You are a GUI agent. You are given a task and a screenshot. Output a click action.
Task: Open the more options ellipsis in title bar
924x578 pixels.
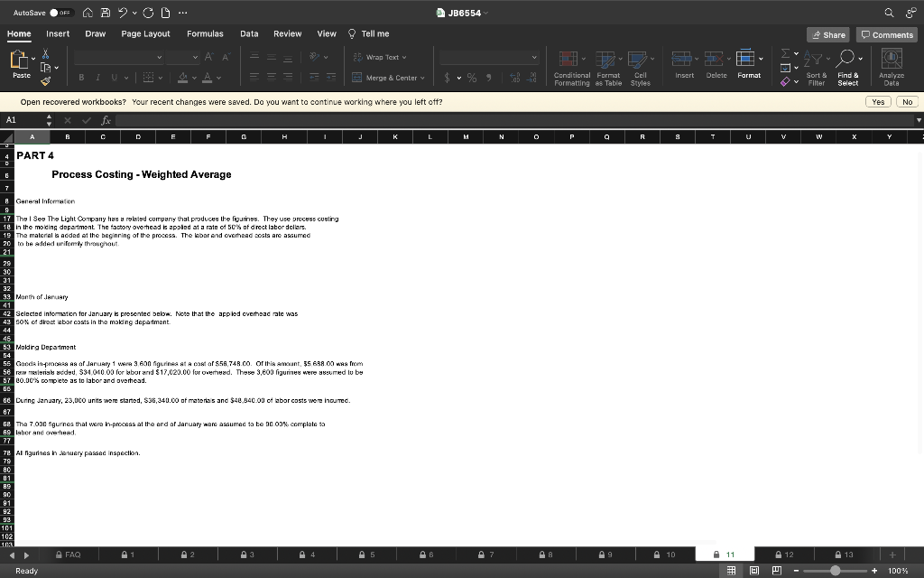pos(182,13)
